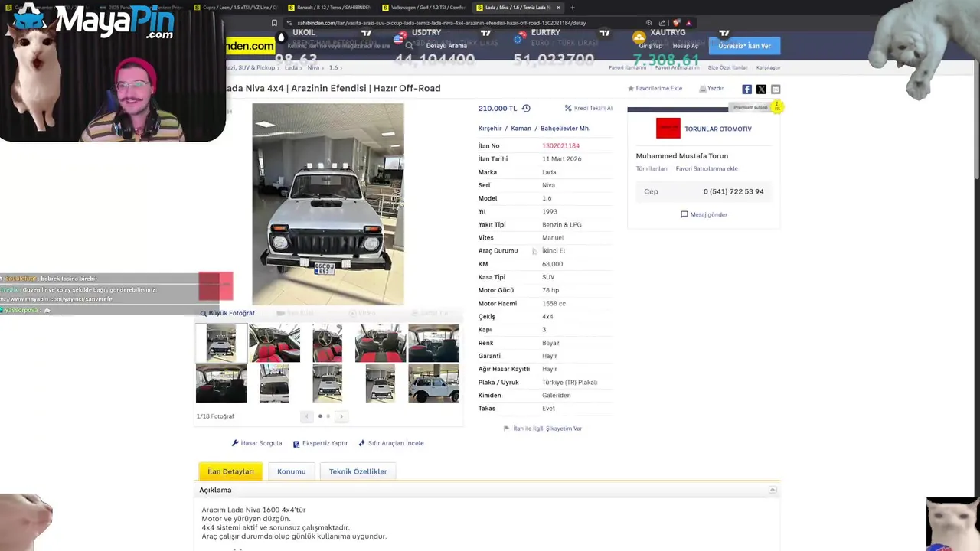Click the Ücretsiz İlan Ver button

pos(744,46)
